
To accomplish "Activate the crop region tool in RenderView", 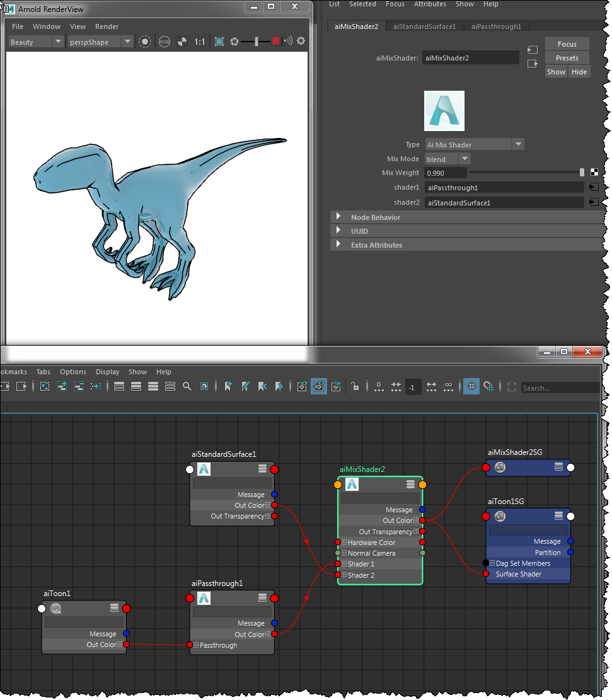I will [x=219, y=42].
